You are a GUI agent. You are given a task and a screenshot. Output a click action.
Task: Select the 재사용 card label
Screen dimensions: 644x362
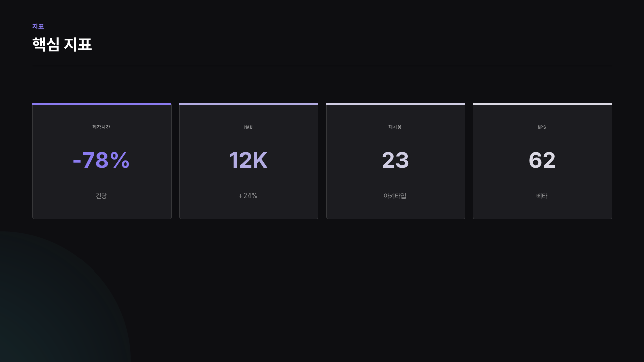click(395, 127)
